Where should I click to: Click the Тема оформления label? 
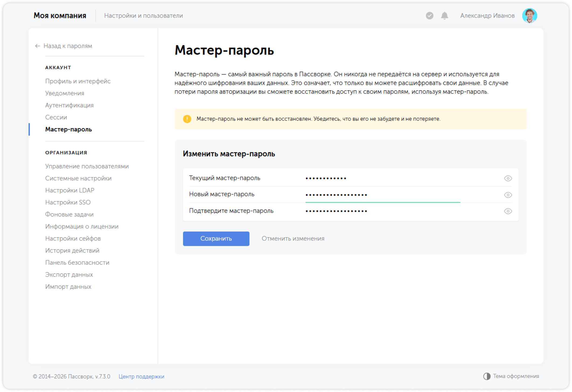click(516, 376)
